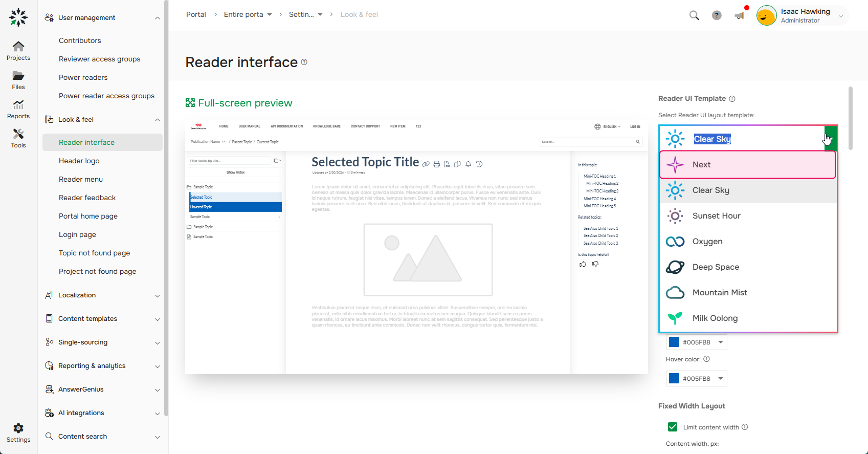The image size is (868, 454).
Task: Open the Projects section in sidebar
Action: point(18,51)
